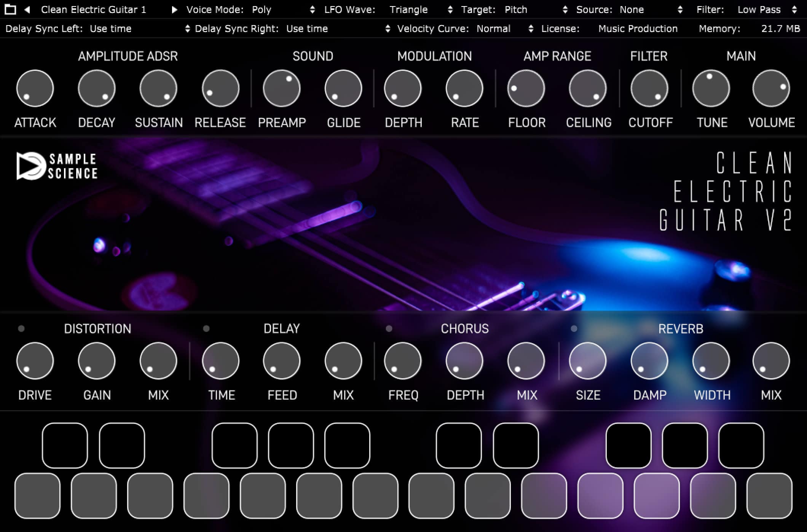Click the Distortion Gain knob

click(97, 361)
